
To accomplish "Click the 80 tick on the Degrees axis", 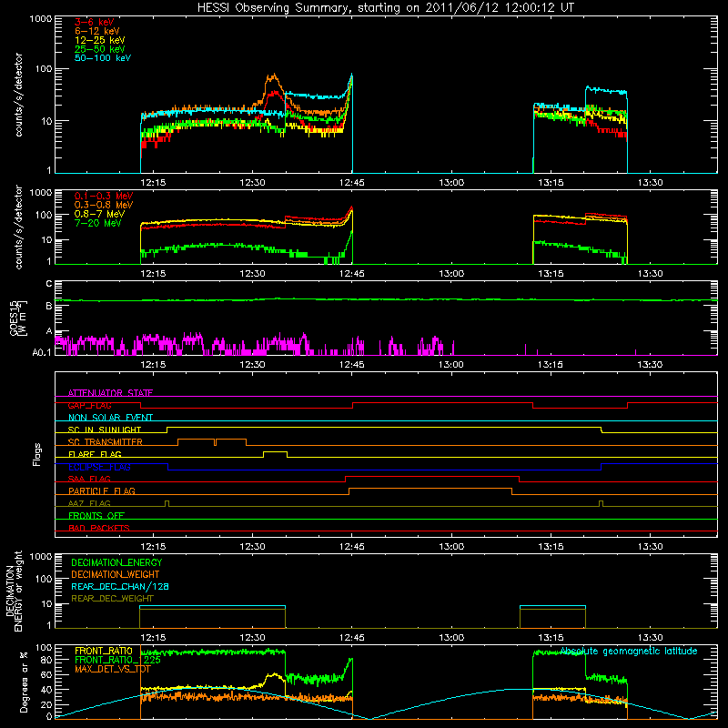I will pyautogui.click(x=46, y=660).
